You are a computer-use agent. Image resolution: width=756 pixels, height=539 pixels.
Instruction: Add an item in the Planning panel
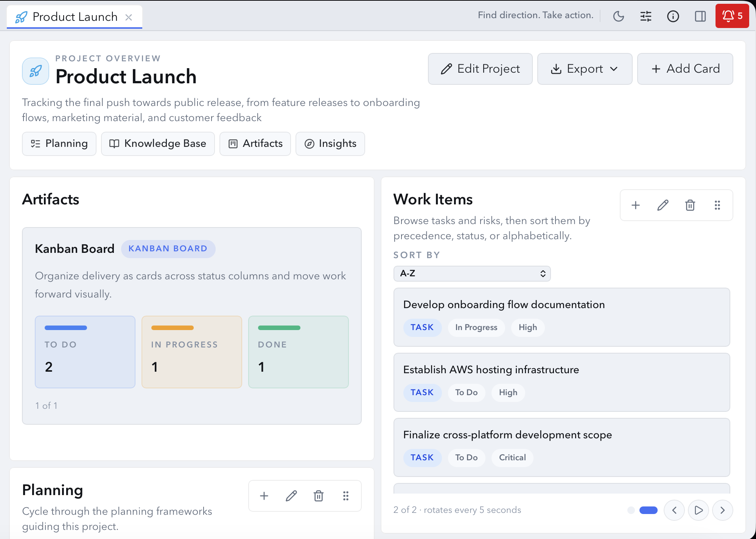[264, 496]
